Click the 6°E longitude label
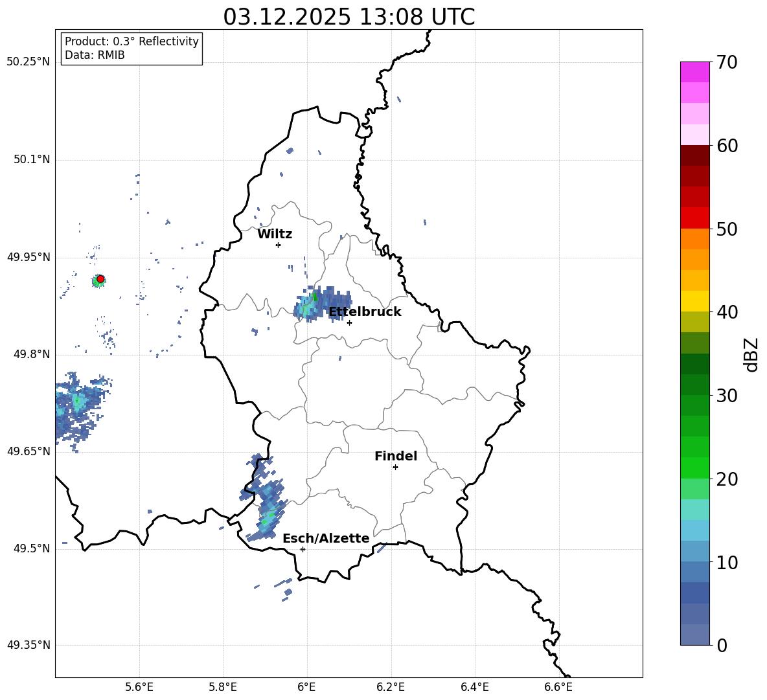Image resolution: width=767 pixels, height=700 pixels. [x=306, y=687]
